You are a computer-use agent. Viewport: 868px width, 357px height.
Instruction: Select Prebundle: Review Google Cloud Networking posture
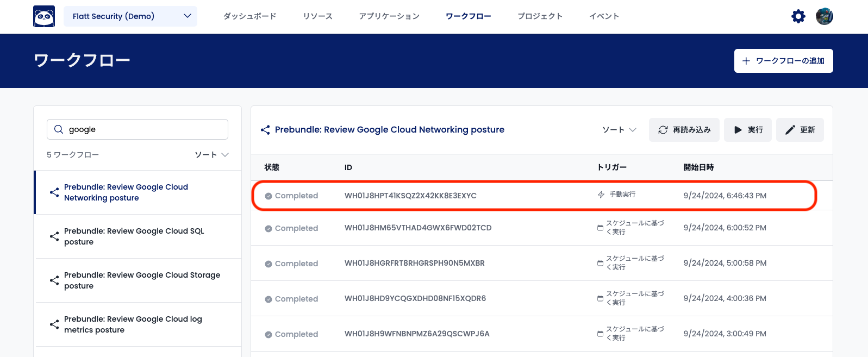pyautogui.click(x=138, y=192)
